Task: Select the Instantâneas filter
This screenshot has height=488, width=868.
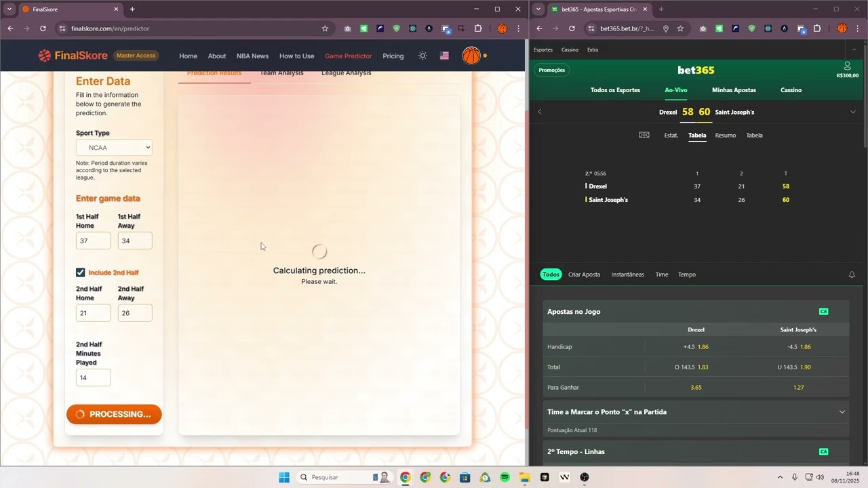Action: coord(628,274)
